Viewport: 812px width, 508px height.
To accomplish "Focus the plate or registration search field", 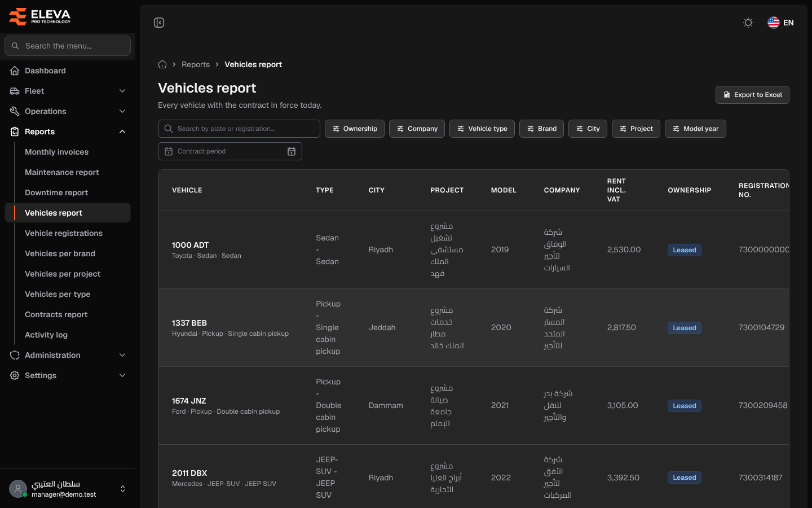I will [x=239, y=129].
